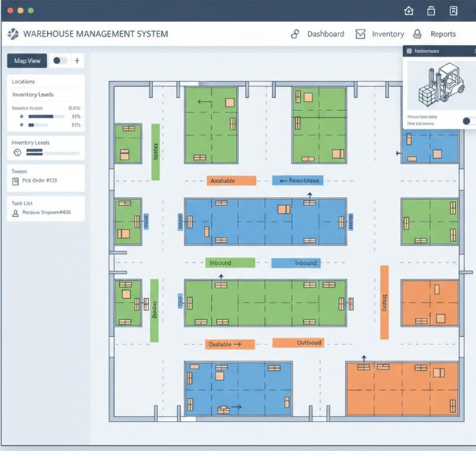476x451 pixels.
Task: Select the green Inbound zone label
Action: (x=230, y=263)
